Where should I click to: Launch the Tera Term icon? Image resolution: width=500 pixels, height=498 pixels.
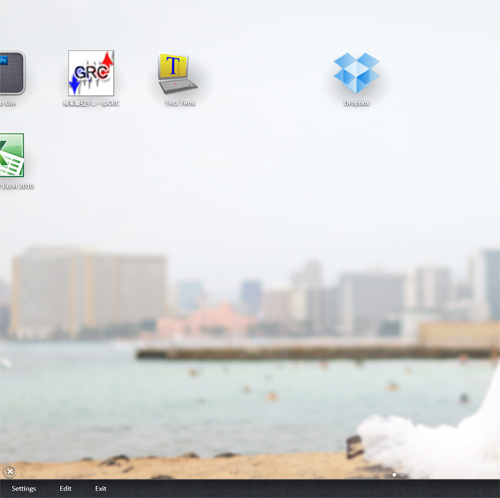click(178, 73)
